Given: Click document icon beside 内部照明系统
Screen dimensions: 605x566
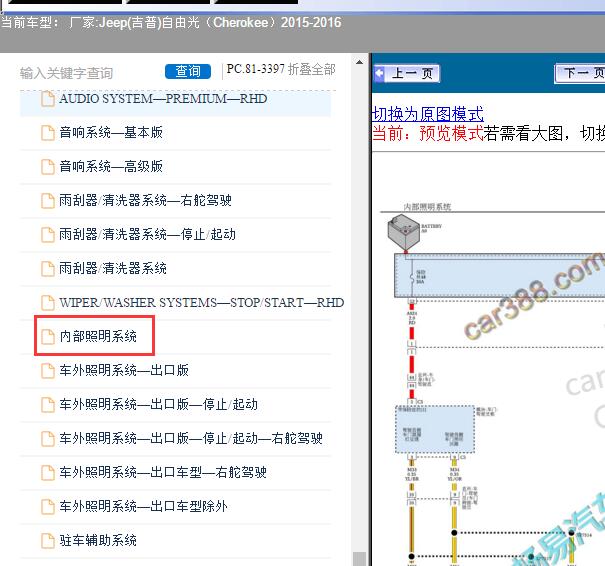Looking at the screenshot, I should tap(48, 336).
